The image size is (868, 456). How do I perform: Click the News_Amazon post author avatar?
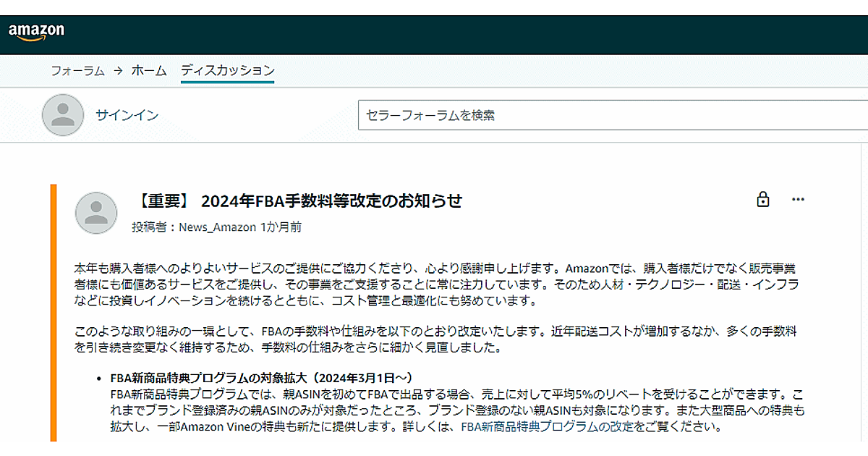[96, 213]
